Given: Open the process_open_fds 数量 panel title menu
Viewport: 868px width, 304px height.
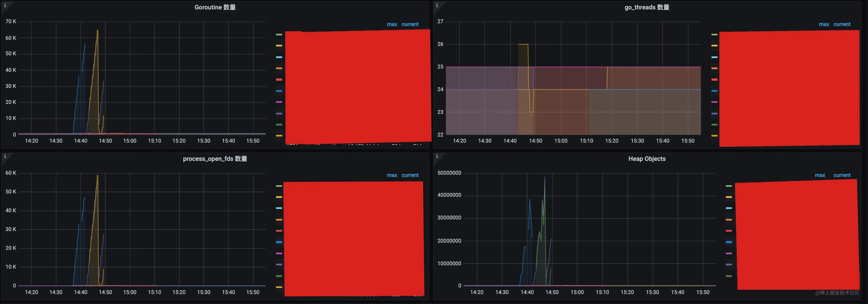Looking at the screenshot, I should tap(215, 159).
